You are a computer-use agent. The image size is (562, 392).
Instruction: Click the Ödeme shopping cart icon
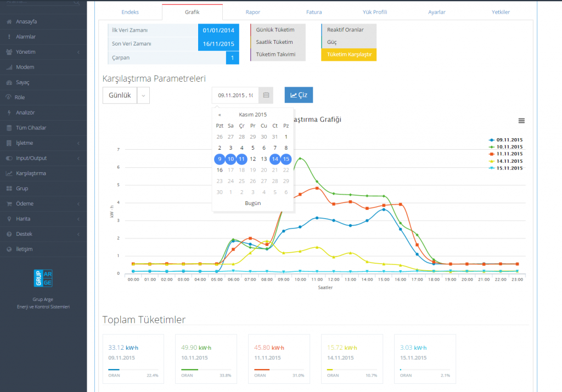(9, 204)
